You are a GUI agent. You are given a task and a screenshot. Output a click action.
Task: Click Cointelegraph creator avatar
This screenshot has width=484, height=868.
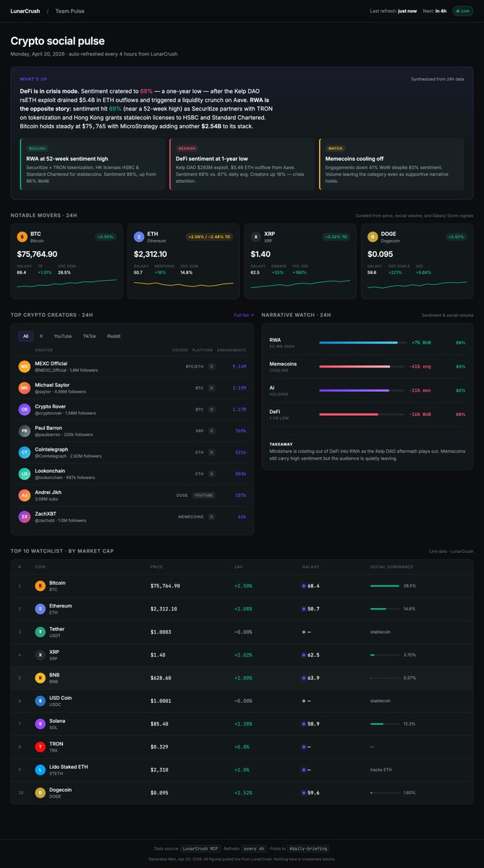click(x=25, y=452)
